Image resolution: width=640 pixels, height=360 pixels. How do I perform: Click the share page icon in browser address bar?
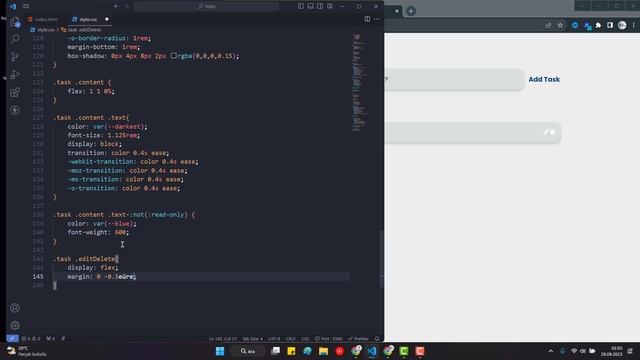pyautogui.click(x=548, y=25)
